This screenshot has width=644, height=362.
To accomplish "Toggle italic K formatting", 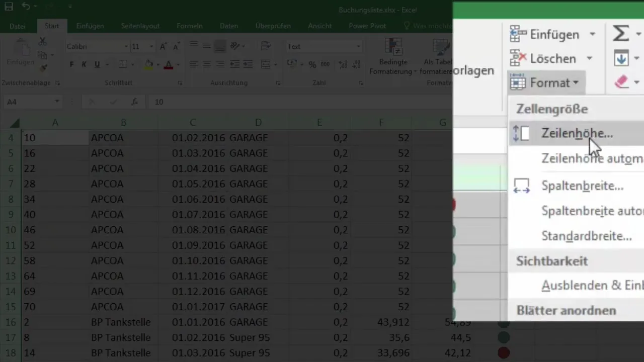I will pyautogui.click(x=84, y=64).
